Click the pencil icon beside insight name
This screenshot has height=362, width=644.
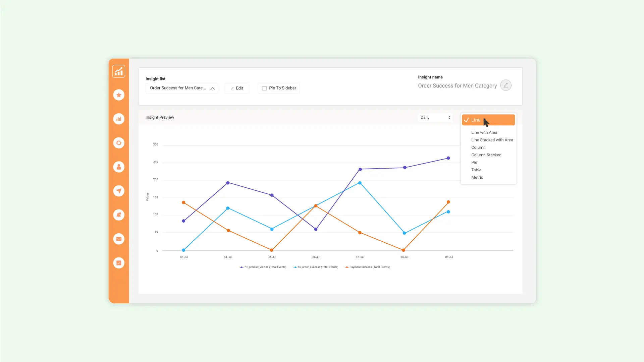[x=506, y=85]
